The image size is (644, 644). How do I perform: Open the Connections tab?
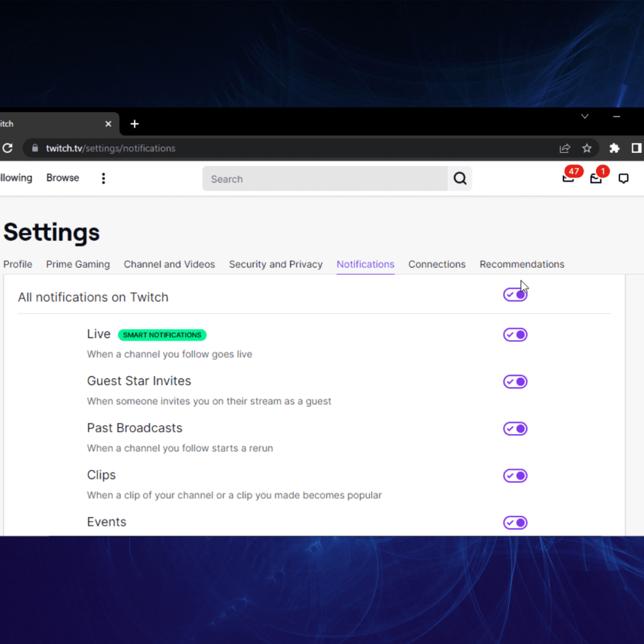(437, 264)
